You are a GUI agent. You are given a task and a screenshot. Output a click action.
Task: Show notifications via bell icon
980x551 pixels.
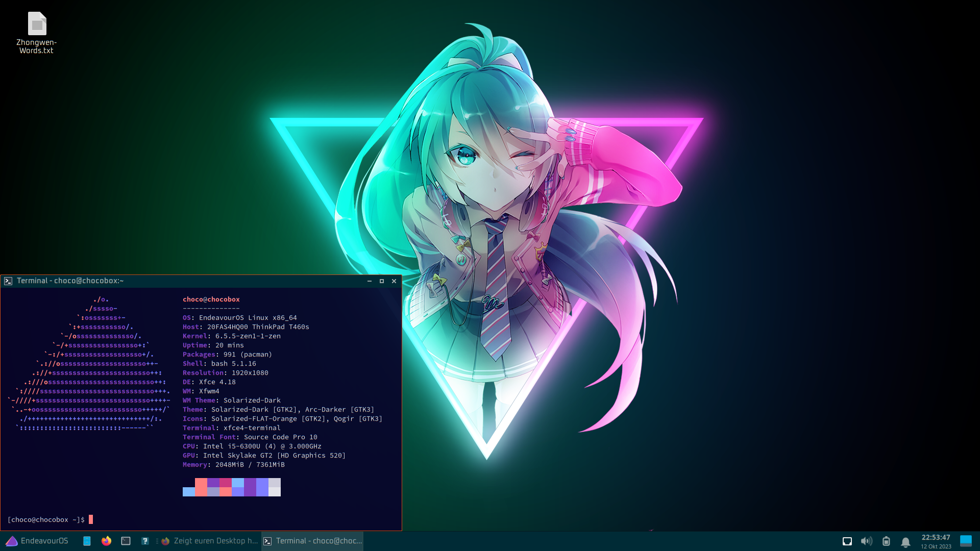tap(905, 542)
